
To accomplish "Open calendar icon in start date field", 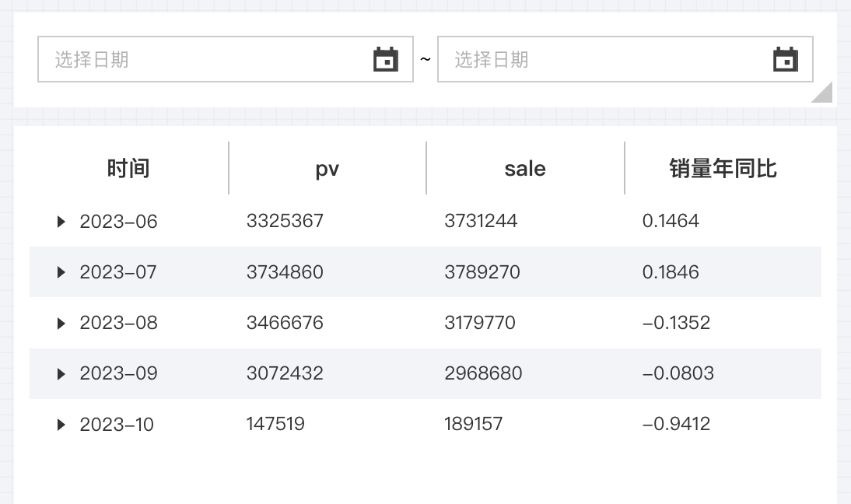I will tap(386, 59).
